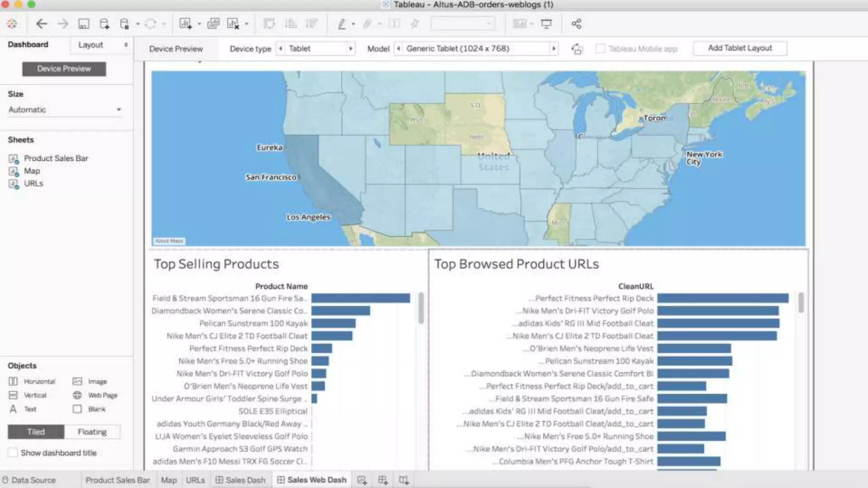
Task: Switch objects to Floating mode
Action: point(92,432)
